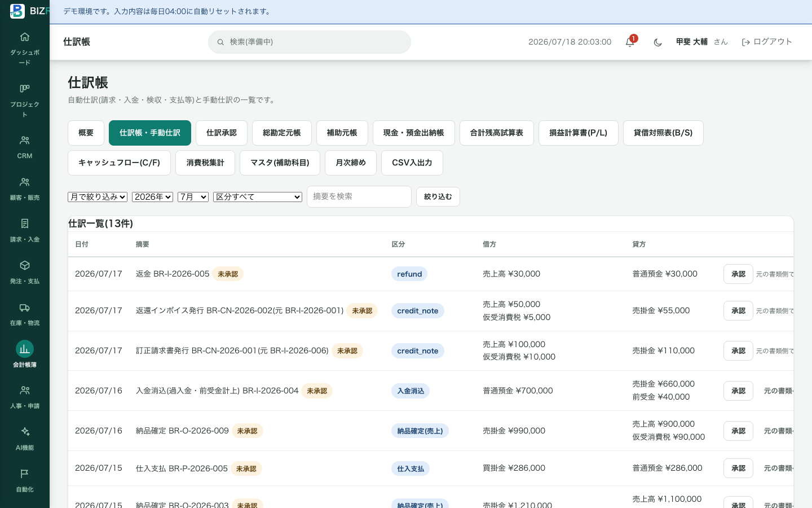Viewport: 812px width, 508px height.
Task: Open the マスタ(補助科目) tab
Action: [x=280, y=163]
